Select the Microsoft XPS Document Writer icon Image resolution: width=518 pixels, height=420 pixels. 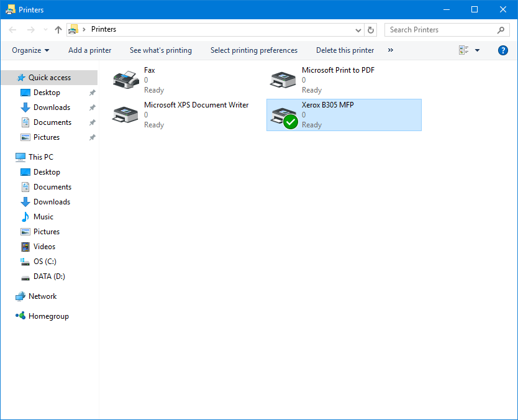pos(125,115)
